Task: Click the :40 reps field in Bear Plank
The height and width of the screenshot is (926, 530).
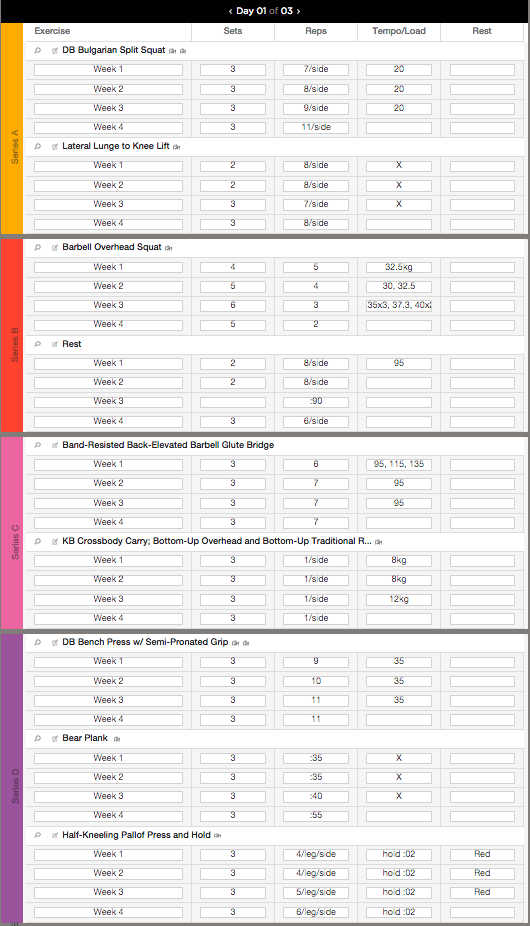Action: [316, 797]
